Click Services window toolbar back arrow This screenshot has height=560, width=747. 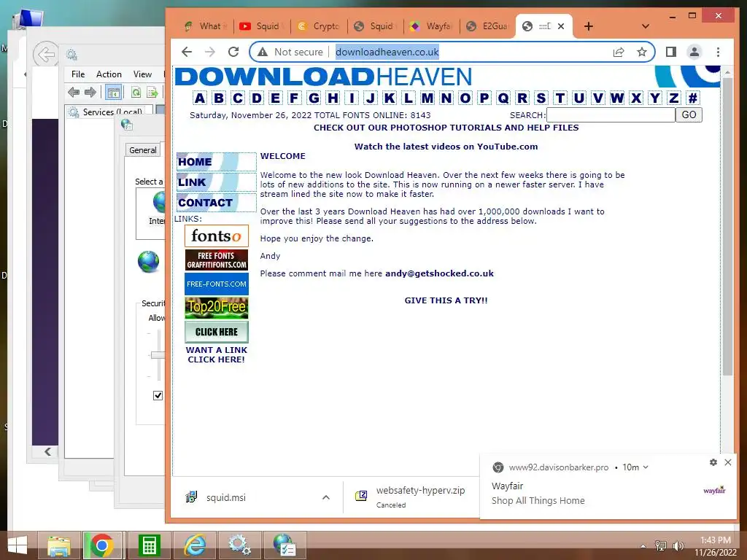point(74,93)
